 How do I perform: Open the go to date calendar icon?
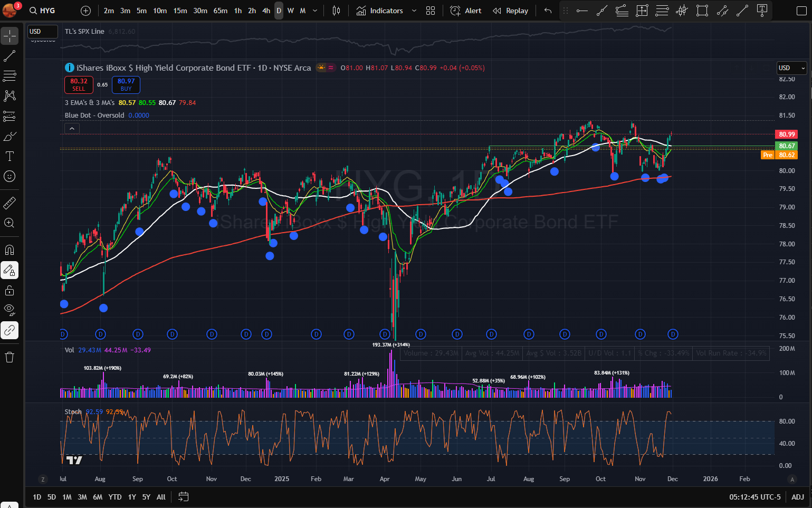(x=183, y=496)
